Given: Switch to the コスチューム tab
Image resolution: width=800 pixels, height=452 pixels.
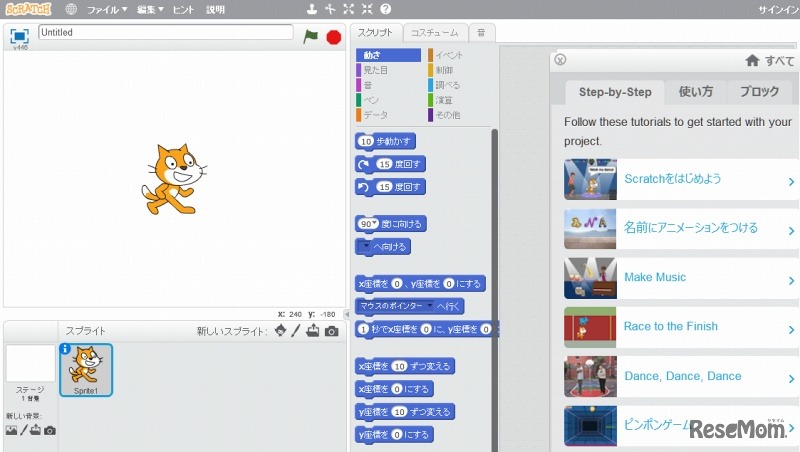Looking at the screenshot, I should coord(434,33).
